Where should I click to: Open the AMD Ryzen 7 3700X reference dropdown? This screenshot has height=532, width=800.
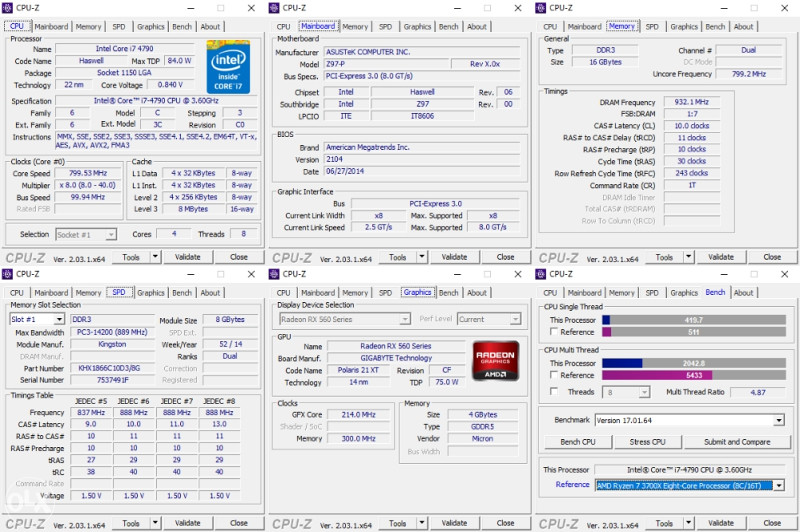click(779, 486)
